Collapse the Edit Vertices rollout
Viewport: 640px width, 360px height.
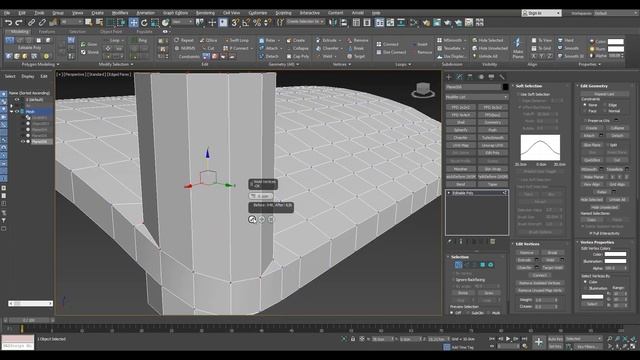527,244
